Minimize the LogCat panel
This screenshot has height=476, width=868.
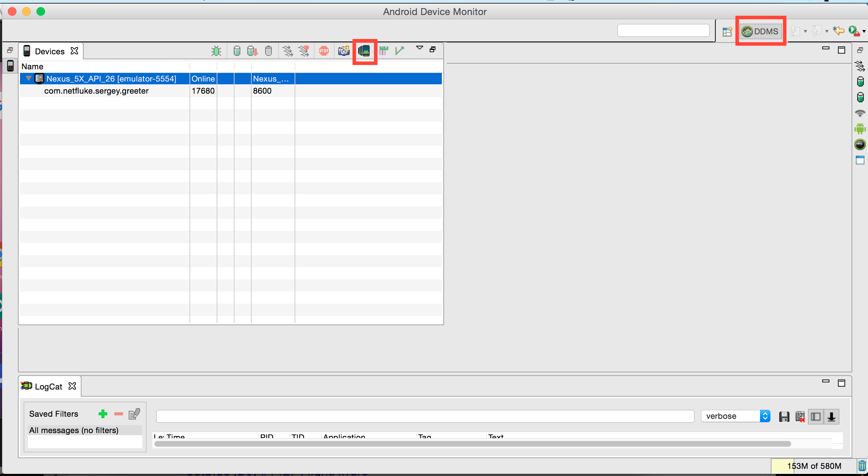click(x=826, y=381)
